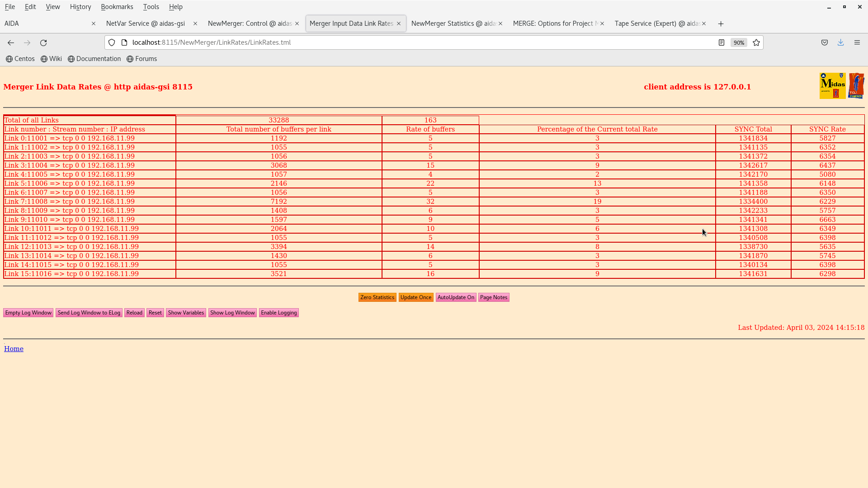Open the Centos bookmark

tap(20, 59)
